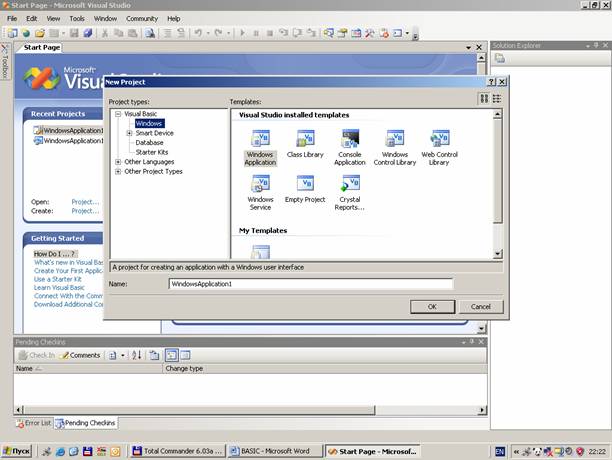Click the New Project toolbar icon

coord(12,33)
